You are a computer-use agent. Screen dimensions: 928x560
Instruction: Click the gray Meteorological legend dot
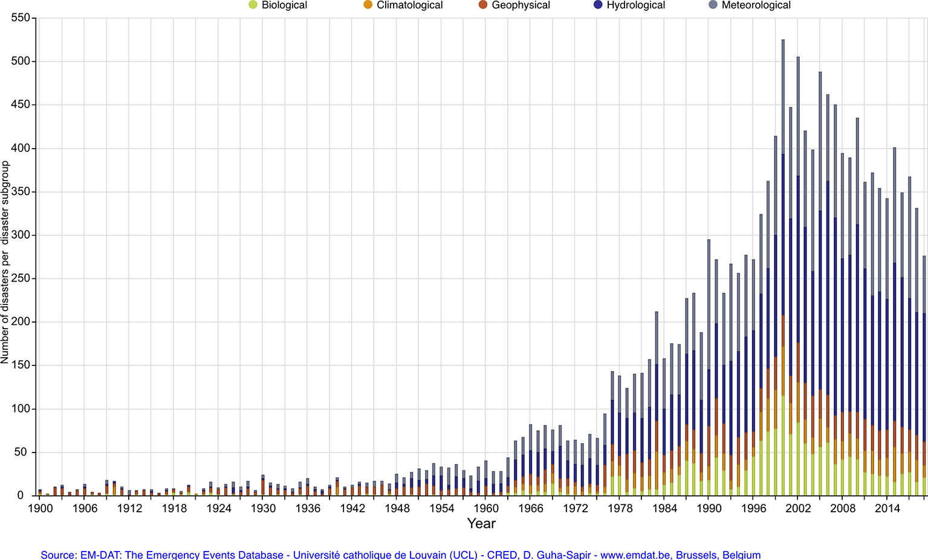pyautogui.click(x=713, y=5)
